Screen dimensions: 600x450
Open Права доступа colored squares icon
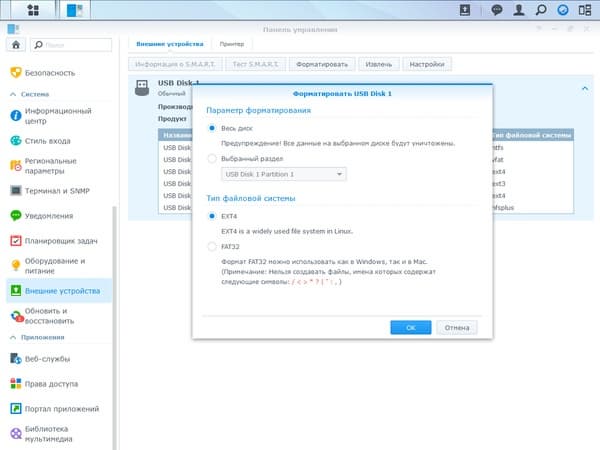click(x=16, y=383)
